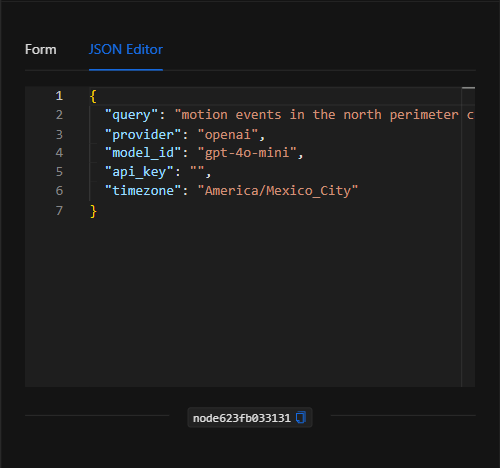Click the "provider" key
500x468 pixels.
pyautogui.click(x=143, y=135)
